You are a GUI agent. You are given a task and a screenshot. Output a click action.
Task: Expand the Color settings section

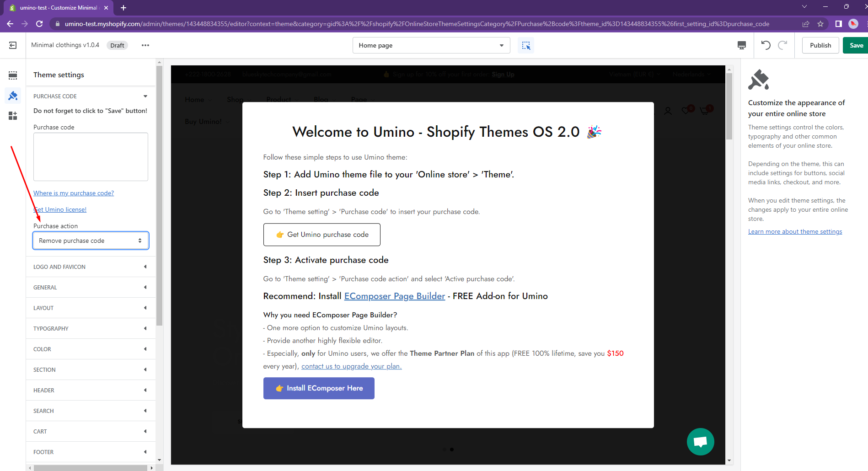pyautogui.click(x=91, y=349)
